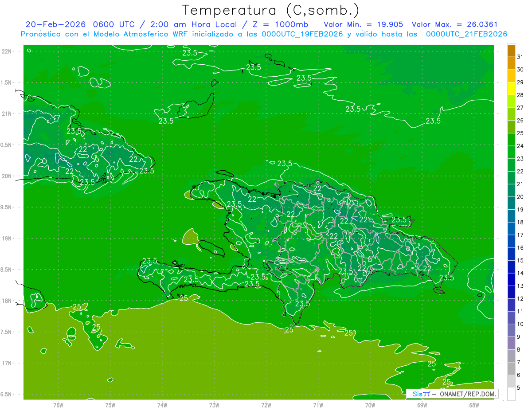Click the purple legend swatch between 9 and 10
Viewport: 532px width, 411px height.
click(511, 330)
